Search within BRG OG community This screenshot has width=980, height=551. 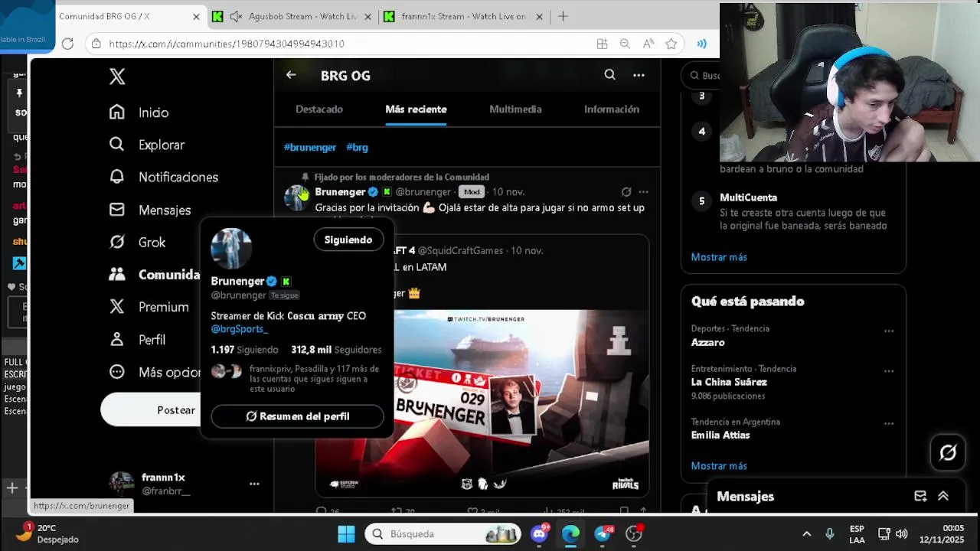pyautogui.click(x=609, y=75)
